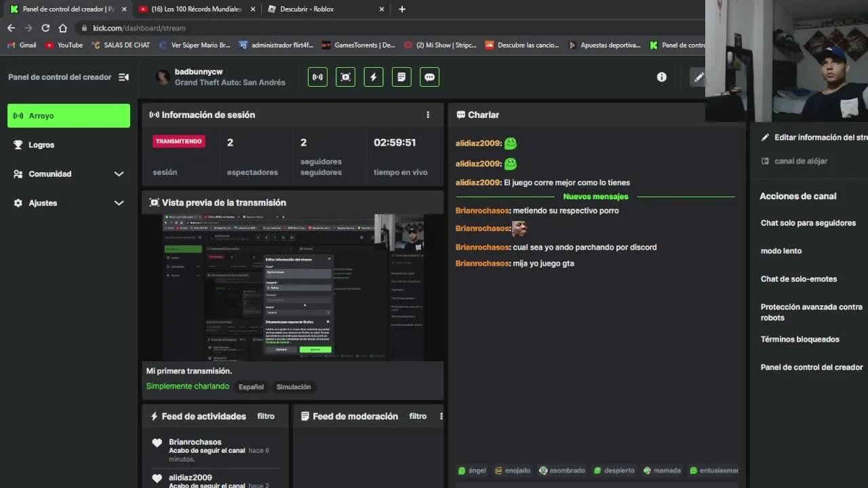Open the Feed de actividades filtro
The image size is (868, 488).
(x=266, y=416)
